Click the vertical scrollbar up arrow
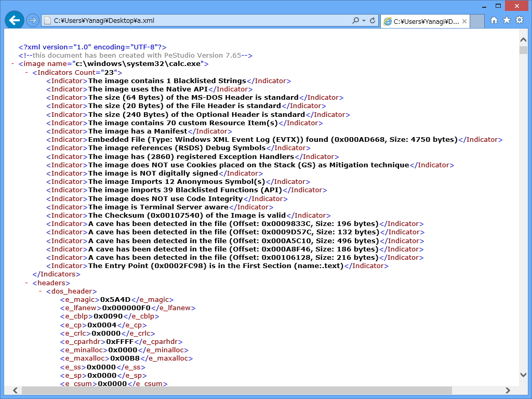 coord(523,39)
